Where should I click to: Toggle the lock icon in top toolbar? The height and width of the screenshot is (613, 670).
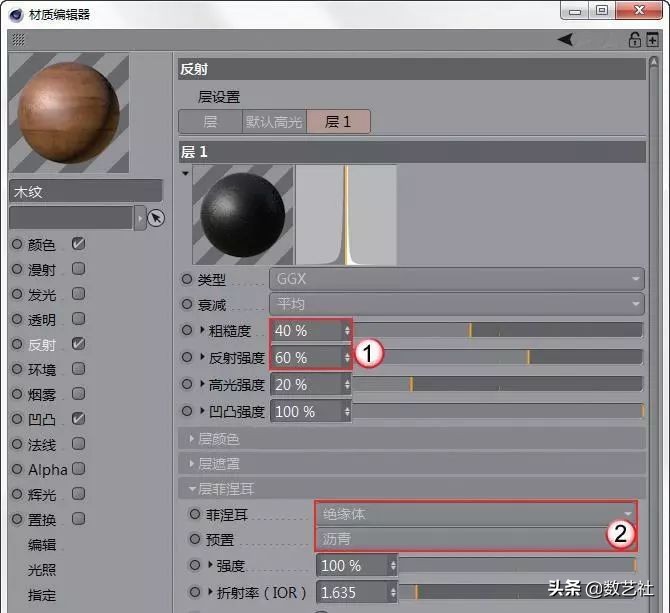pos(635,40)
